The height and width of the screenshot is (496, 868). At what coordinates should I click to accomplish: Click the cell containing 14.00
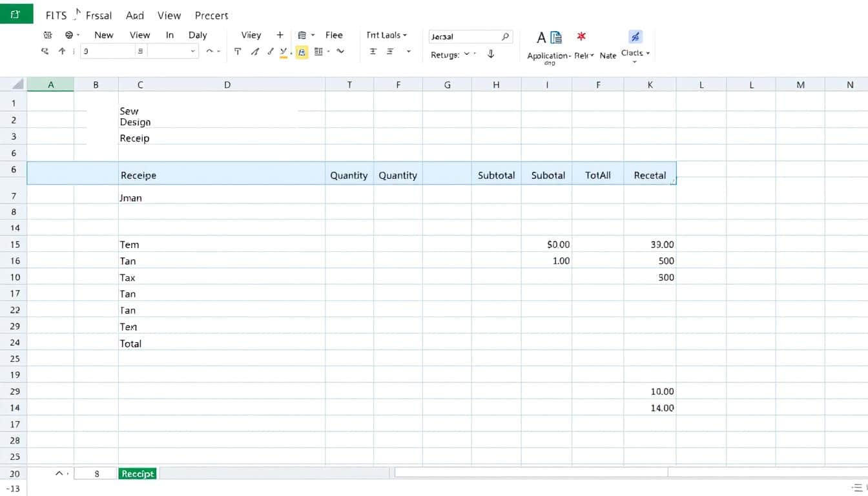(650, 408)
